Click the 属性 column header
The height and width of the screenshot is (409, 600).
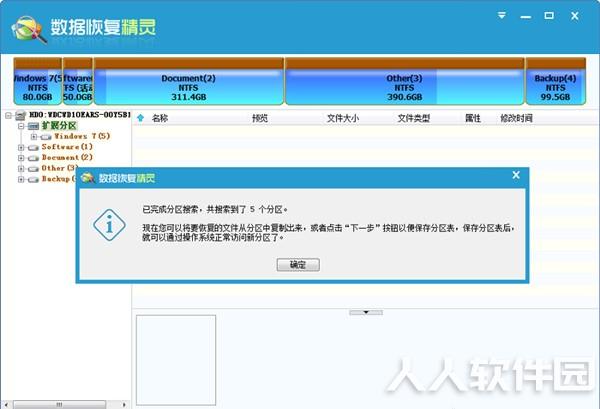[473, 118]
